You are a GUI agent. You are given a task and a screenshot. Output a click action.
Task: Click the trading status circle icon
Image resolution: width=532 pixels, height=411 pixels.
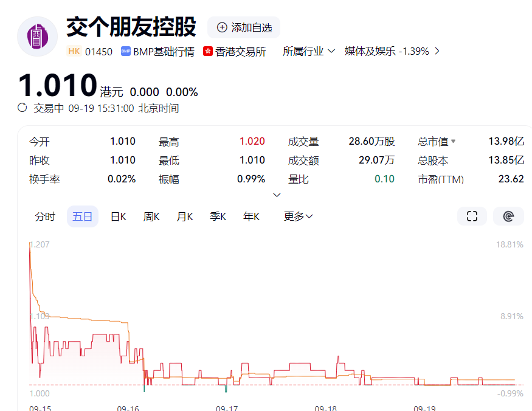coord(22,108)
